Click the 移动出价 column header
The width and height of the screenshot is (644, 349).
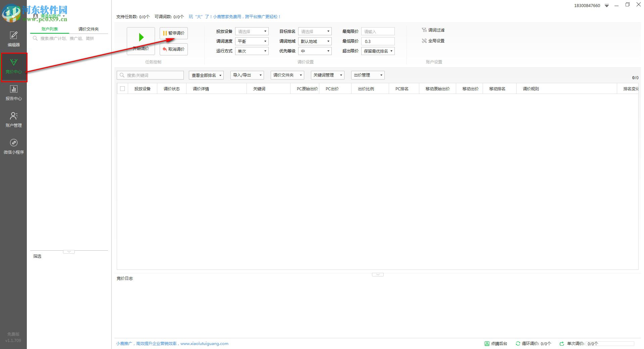pyautogui.click(x=469, y=89)
